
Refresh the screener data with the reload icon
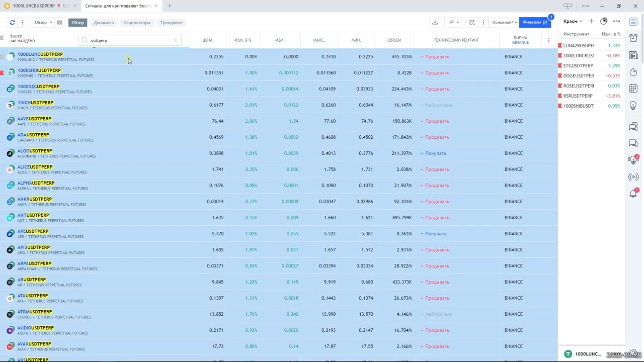click(x=12, y=22)
